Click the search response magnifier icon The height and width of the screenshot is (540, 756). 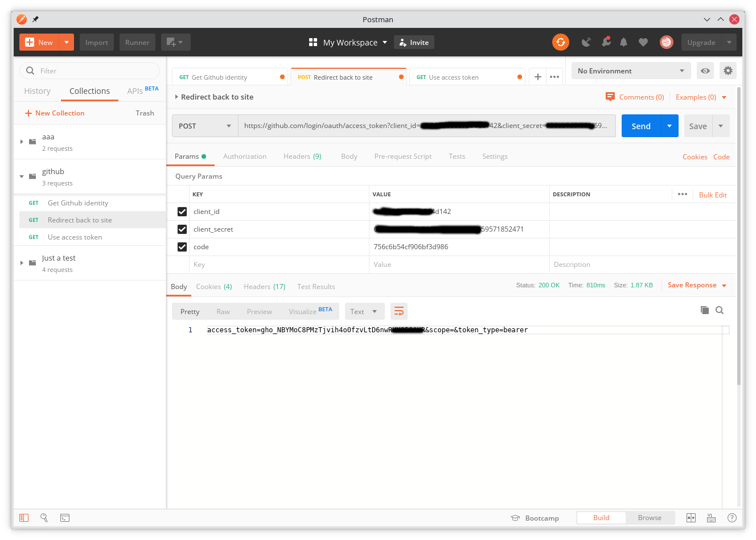pyautogui.click(x=720, y=310)
